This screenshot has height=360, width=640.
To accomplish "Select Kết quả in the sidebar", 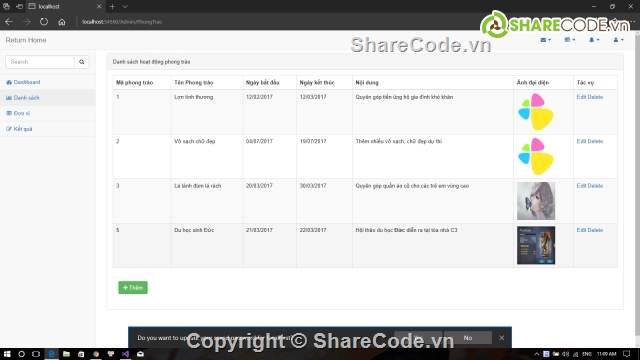I will click(19, 129).
